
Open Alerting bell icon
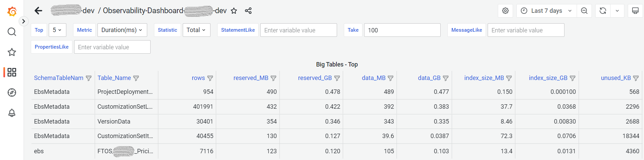pyautogui.click(x=12, y=113)
